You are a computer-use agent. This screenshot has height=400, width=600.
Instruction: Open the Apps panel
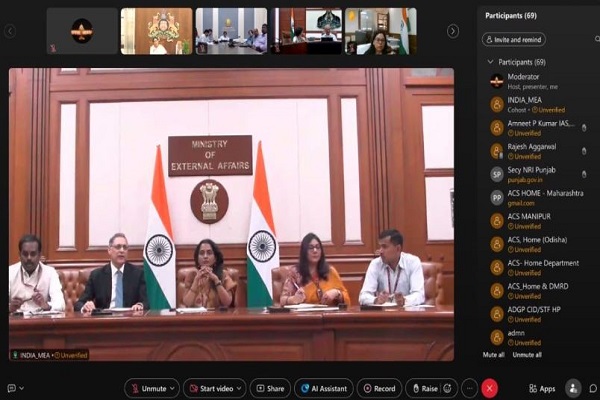coord(542,388)
